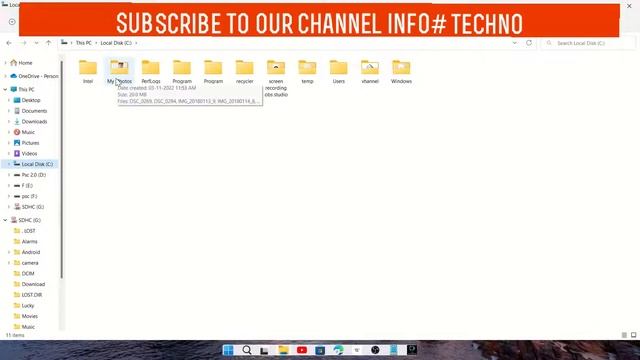Open Alarms folder in sidebar

click(29, 242)
